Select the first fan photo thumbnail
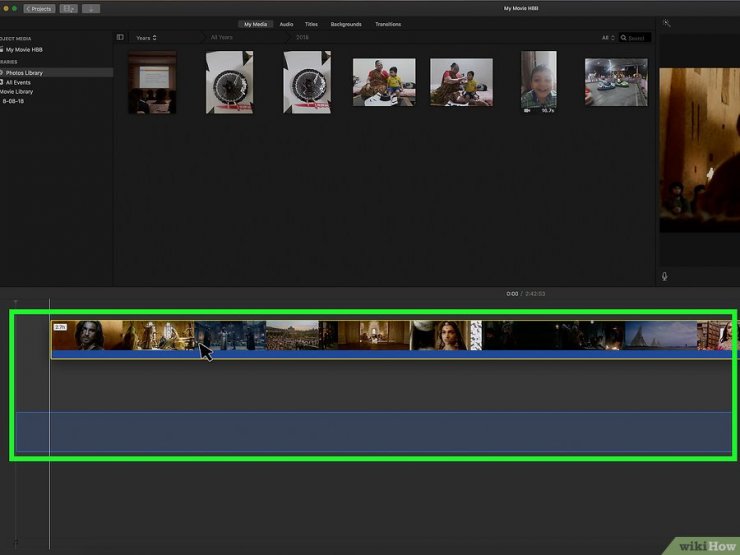740x555 pixels. tap(229, 83)
